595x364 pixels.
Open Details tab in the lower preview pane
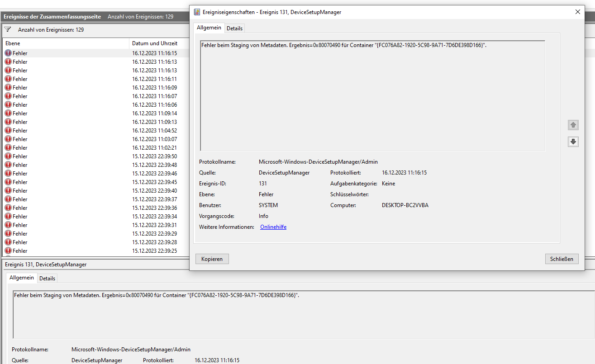point(47,278)
